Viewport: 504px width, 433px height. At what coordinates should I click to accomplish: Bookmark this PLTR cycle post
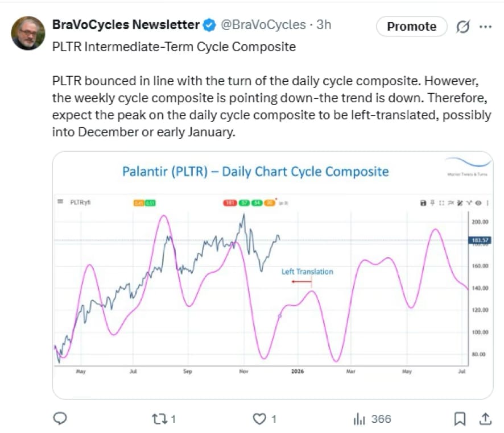click(460, 419)
